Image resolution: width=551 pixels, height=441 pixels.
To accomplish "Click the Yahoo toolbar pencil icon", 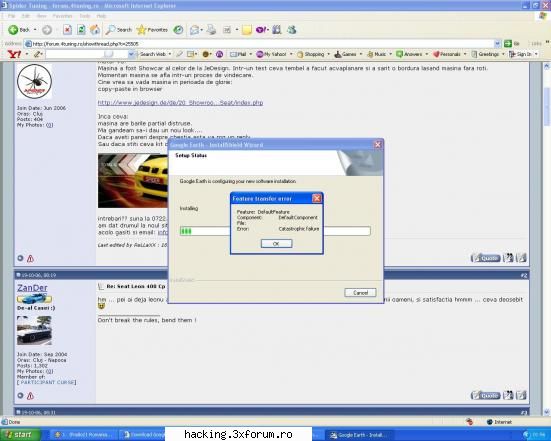I will 37,54.
